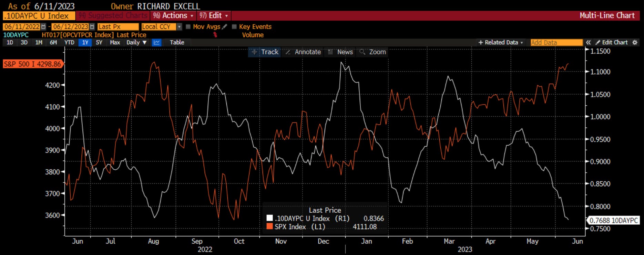Click the orange SPX Index legend swatch
The width and height of the screenshot is (644, 255).
click(x=269, y=226)
